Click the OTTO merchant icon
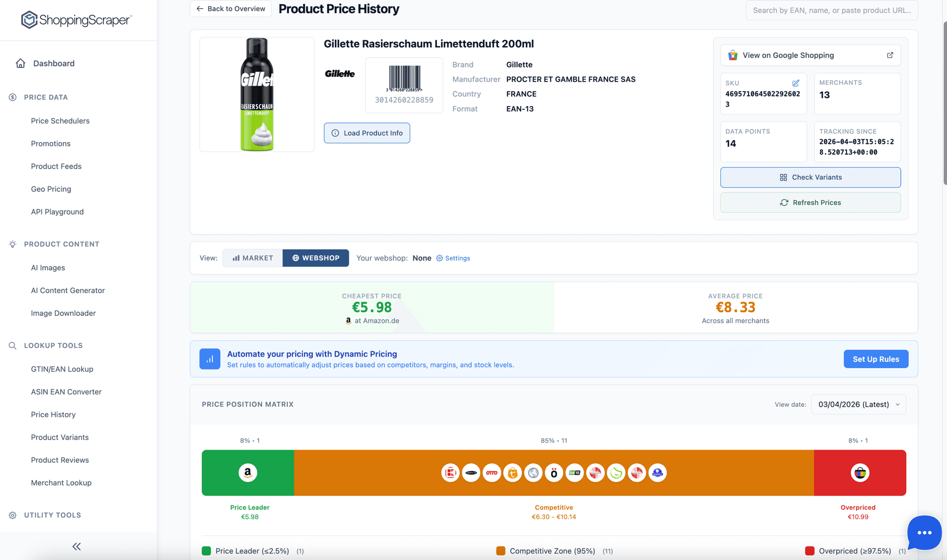Viewport: 947px width, 560px height. point(492,473)
